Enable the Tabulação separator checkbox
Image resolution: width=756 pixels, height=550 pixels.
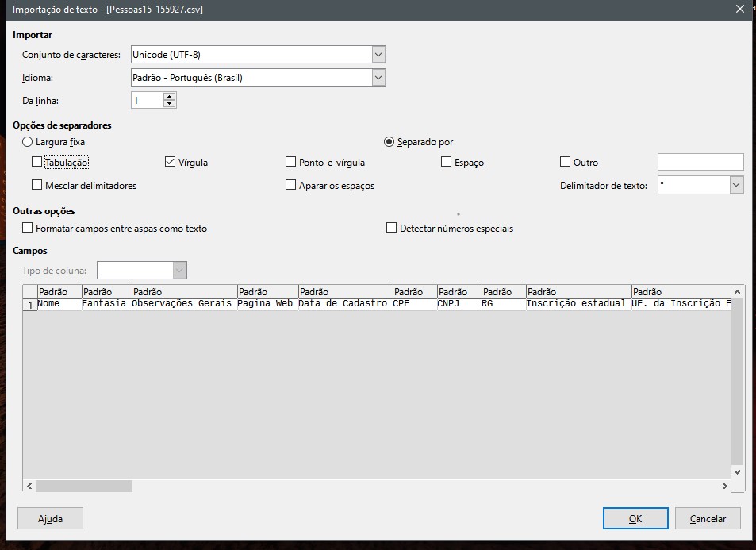[37, 162]
